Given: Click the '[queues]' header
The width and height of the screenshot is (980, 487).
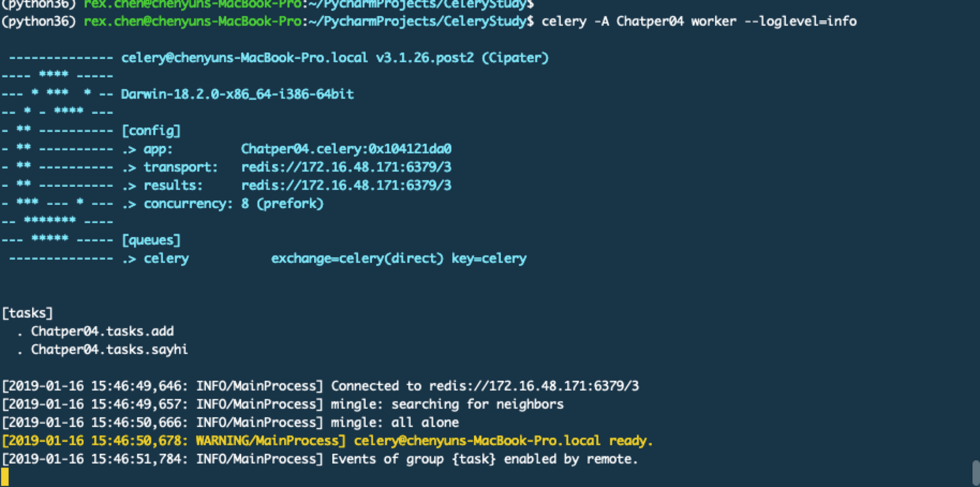Looking at the screenshot, I should 151,240.
